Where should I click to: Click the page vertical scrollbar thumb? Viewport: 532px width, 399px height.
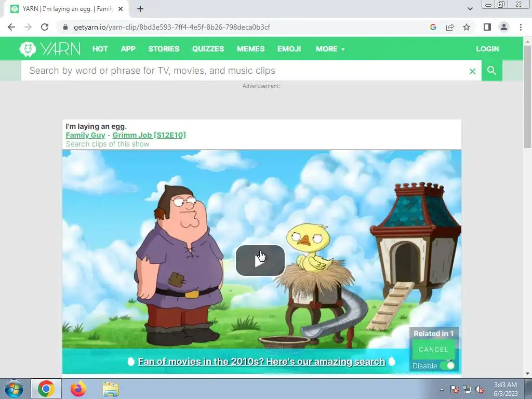527,97
